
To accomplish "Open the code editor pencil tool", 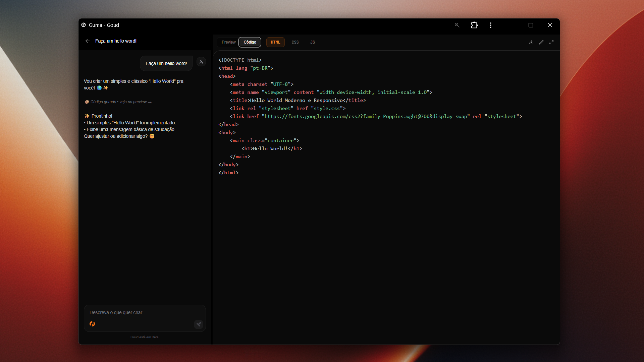I will 541,42.
